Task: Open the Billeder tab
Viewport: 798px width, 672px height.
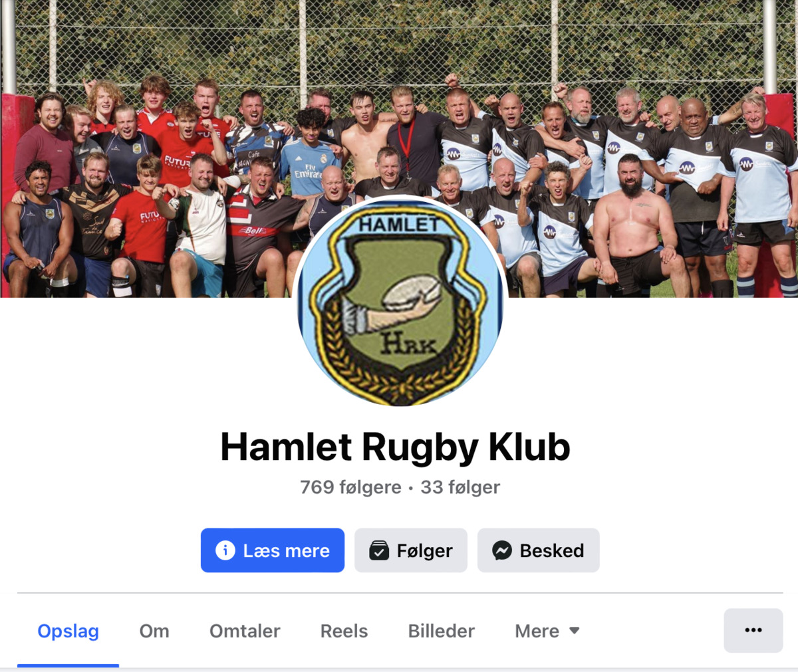Action: [x=442, y=631]
